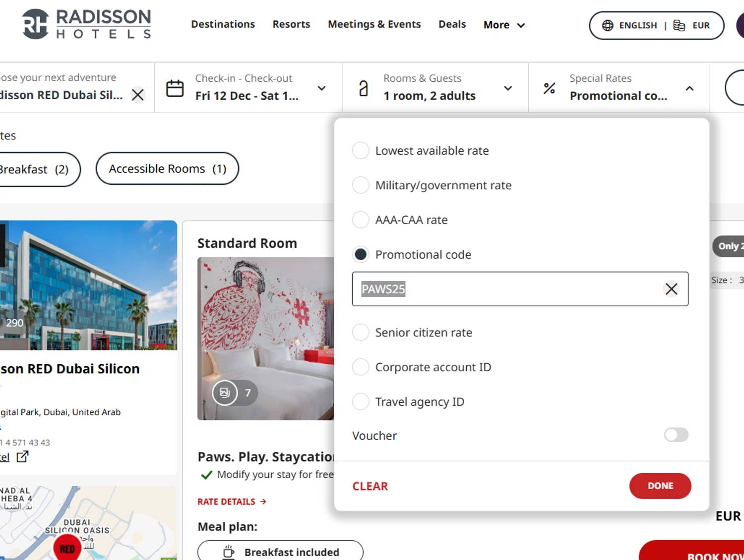Click the Meal plan: label
Screen dimensions: 744x560
(227, 526)
